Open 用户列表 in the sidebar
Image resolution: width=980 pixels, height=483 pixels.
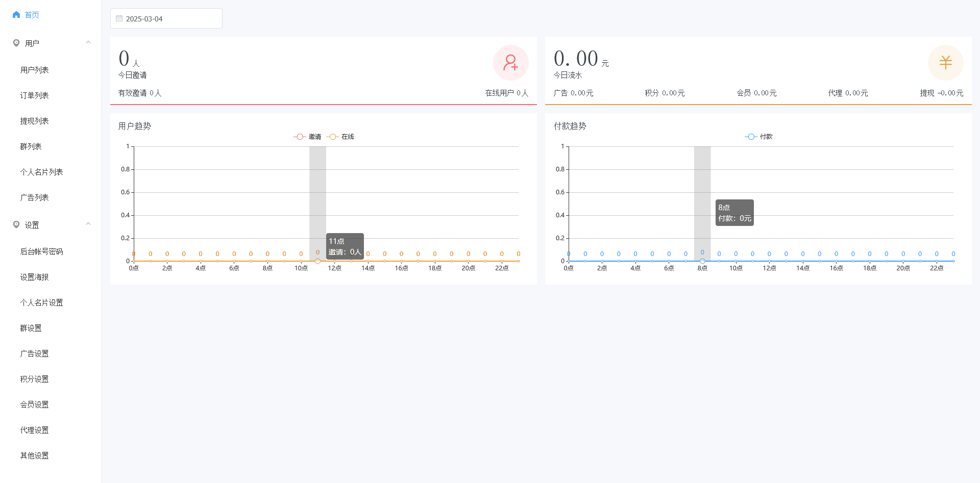tap(34, 70)
